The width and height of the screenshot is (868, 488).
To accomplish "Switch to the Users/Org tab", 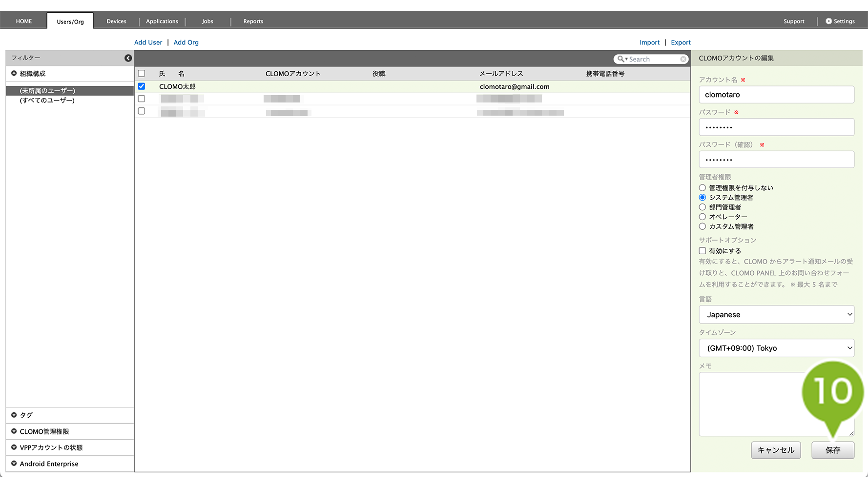I will 70,21.
